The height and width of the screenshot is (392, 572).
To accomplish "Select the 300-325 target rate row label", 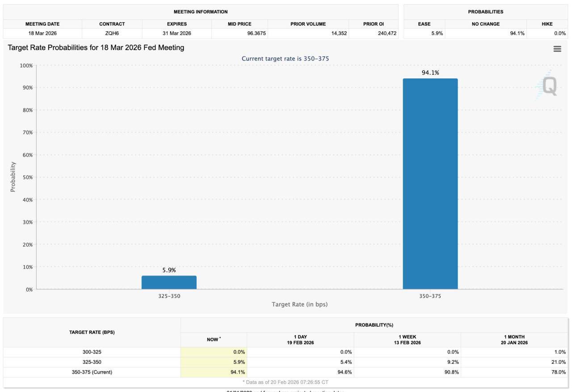I will (x=92, y=352).
